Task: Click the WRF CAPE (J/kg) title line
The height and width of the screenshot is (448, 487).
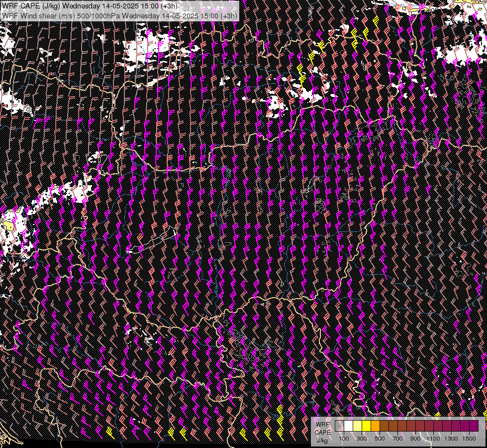Action: pos(90,5)
